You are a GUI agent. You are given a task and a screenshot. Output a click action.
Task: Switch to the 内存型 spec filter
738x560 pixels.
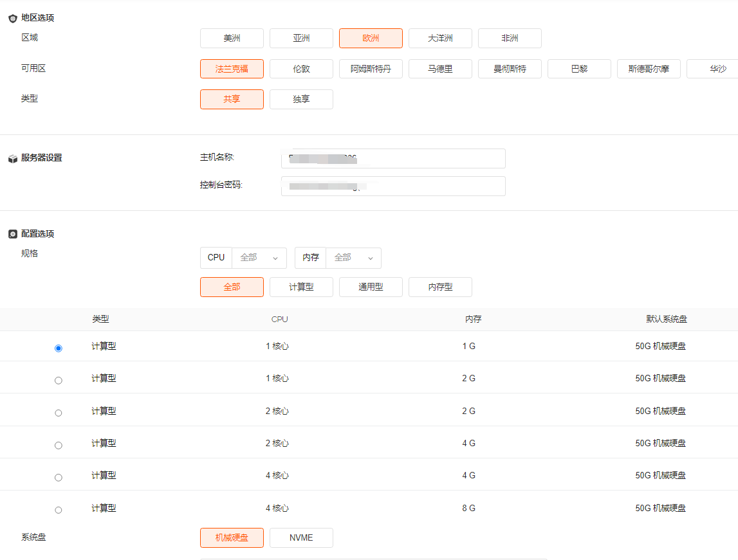pos(440,287)
